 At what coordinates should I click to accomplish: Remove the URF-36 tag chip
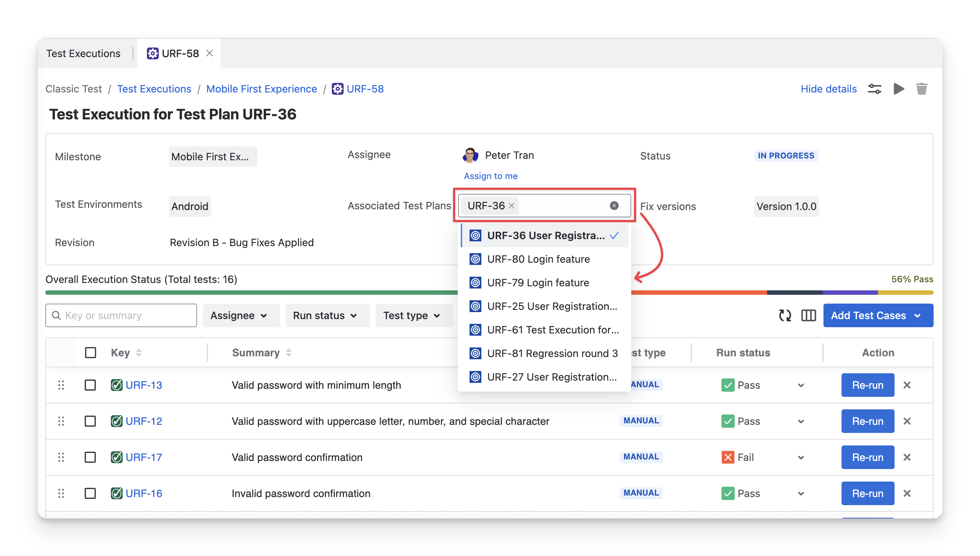click(512, 206)
